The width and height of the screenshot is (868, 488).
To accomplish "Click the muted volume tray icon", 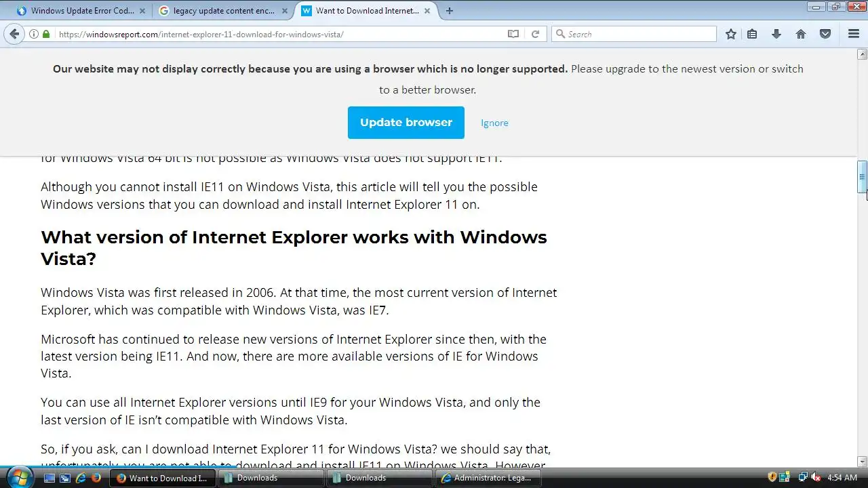I will (x=816, y=478).
